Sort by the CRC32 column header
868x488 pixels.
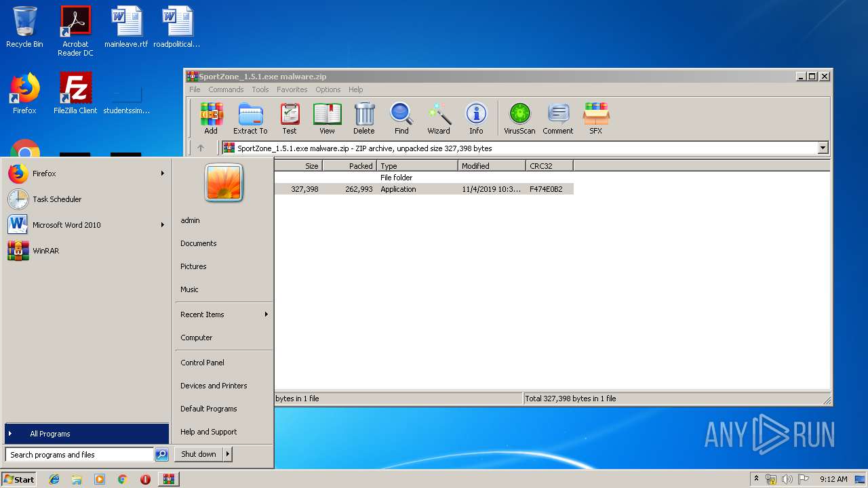click(x=549, y=166)
